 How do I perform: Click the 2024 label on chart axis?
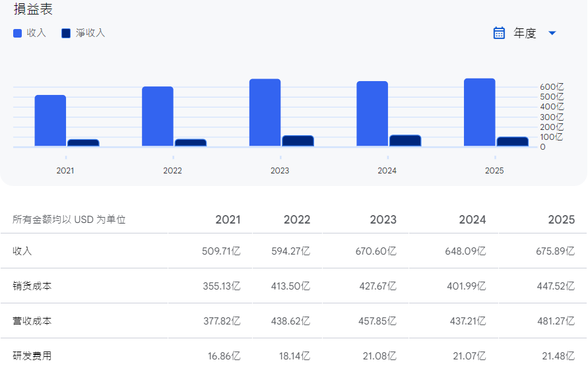pos(387,171)
